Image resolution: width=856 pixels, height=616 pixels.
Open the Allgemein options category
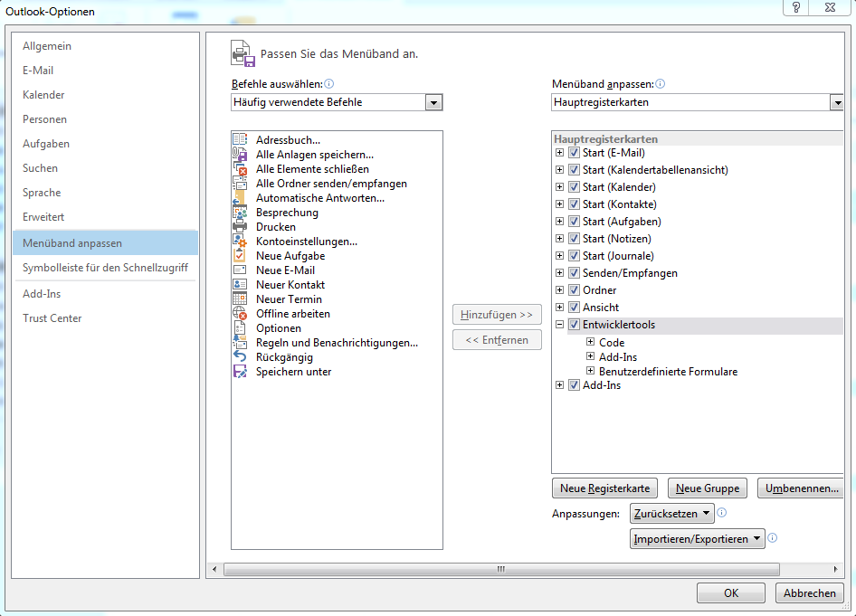105,46
